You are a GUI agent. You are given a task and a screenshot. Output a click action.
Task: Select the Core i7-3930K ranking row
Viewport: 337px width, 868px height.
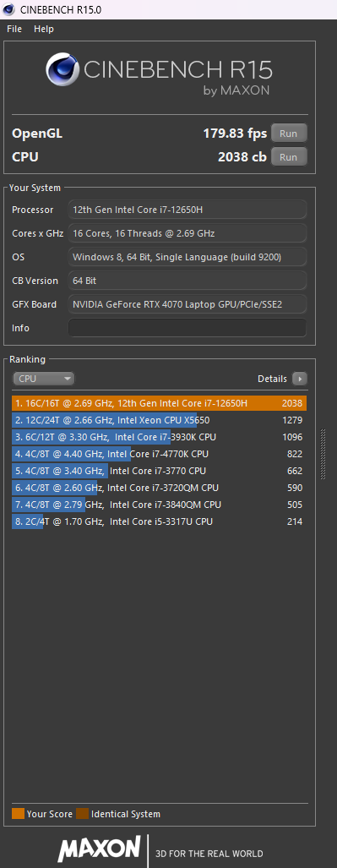coord(159,437)
